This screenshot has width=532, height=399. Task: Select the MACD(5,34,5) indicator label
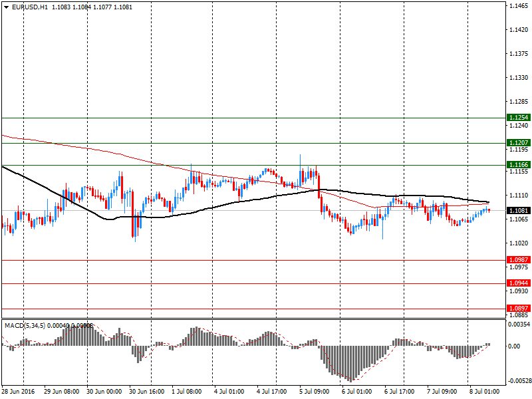pos(25,326)
